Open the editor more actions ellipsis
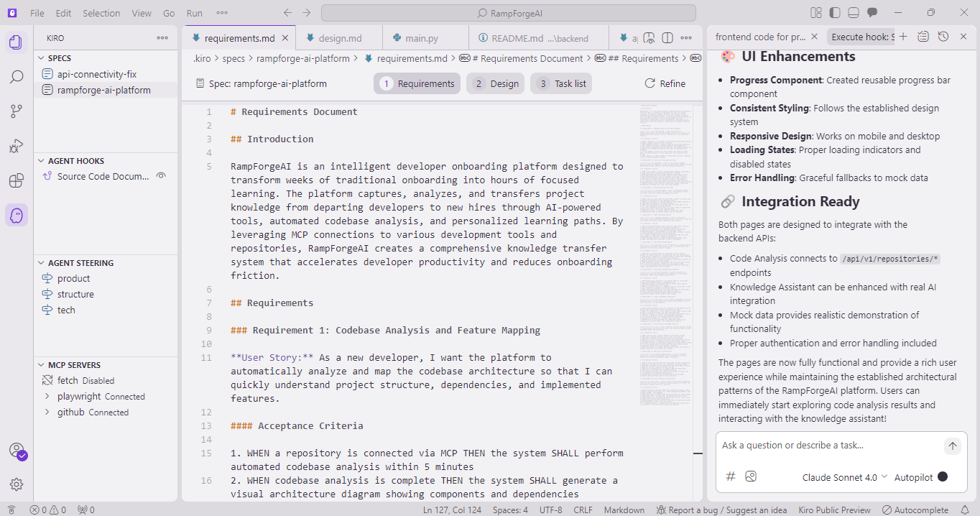The image size is (980, 516). pyautogui.click(x=688, y=38)
